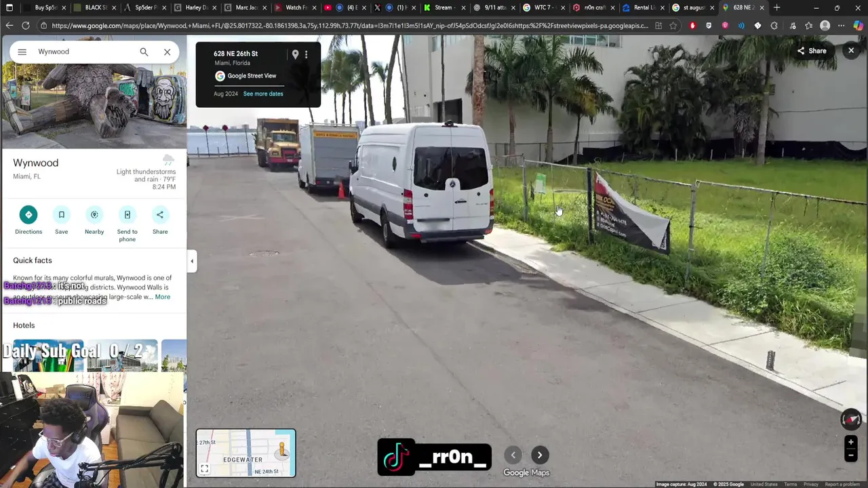Screen dimensions: 868x488
Task: Open Wynwood header photo
Action: click(x=94, y=107)
